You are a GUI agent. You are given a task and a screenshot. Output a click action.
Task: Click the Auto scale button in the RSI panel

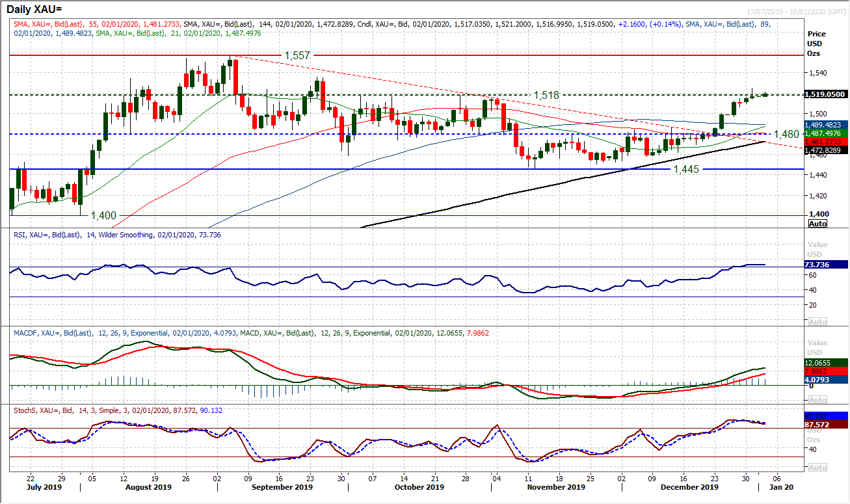[x=817, y=322]
